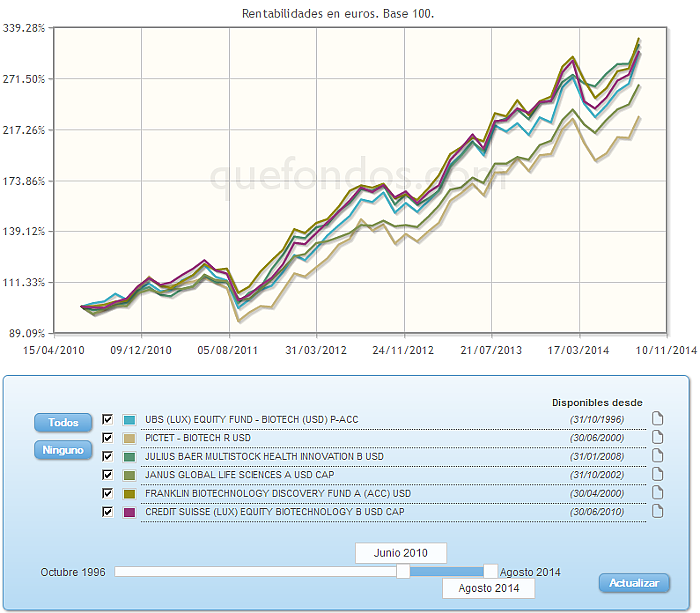Select fund name JULIUS BAER MULTISTOCK HEALTH INNOVATION

point(264,457)
